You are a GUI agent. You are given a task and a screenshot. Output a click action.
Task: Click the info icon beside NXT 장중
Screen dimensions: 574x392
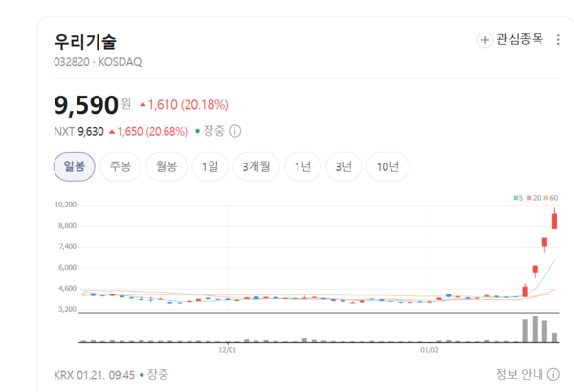(235, 131)
